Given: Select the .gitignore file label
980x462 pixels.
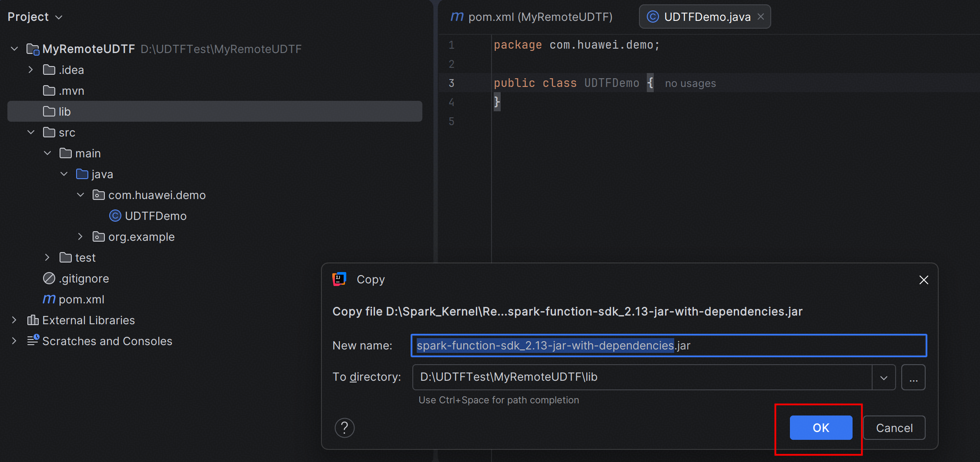Looking at the screenshot, I should point(84,279).
